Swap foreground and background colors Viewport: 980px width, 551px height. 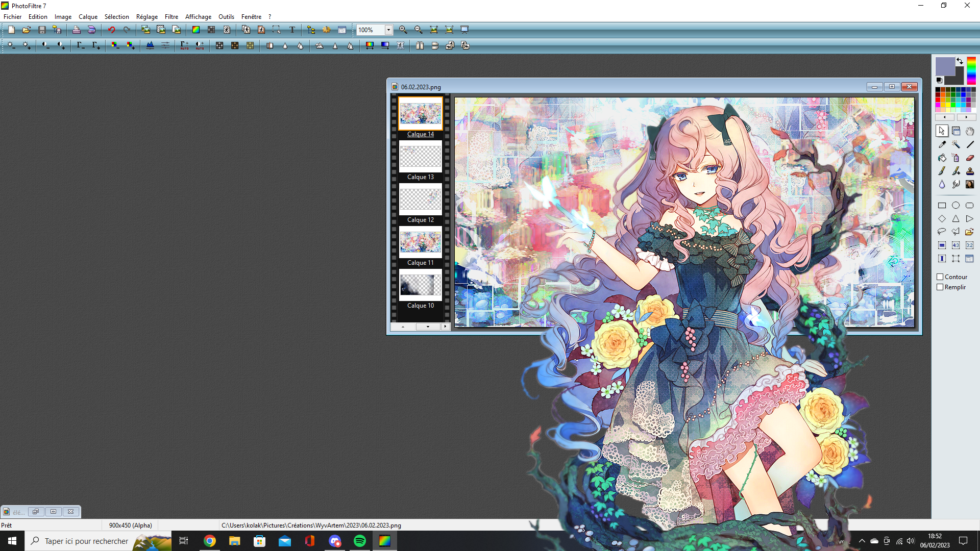click(x=960, y=61)
